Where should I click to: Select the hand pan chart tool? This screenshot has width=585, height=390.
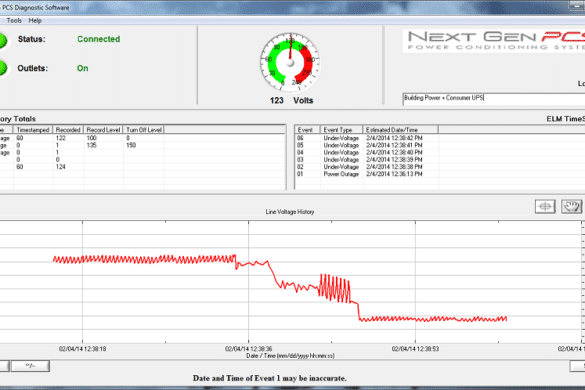pyautogui.click(x=571, y=206)
